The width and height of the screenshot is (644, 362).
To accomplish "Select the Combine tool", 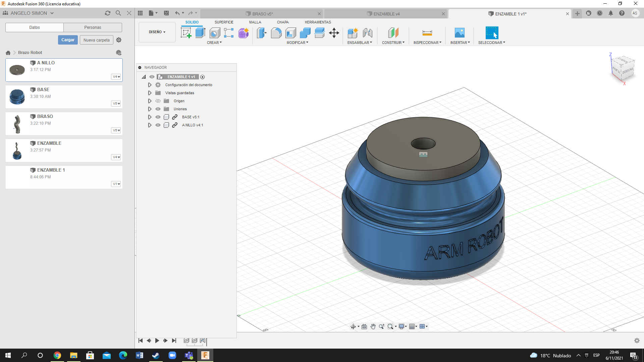I will click(305, 33).
